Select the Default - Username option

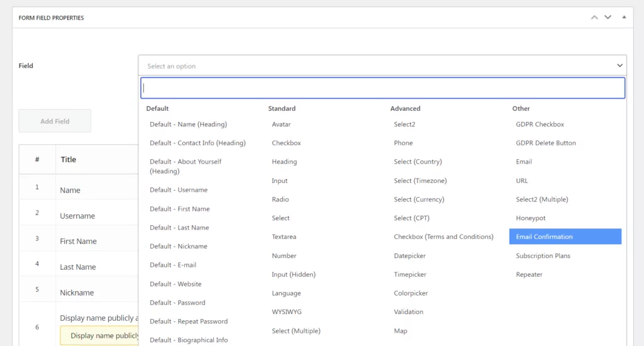pyautogui.click(x=179, y=190)
